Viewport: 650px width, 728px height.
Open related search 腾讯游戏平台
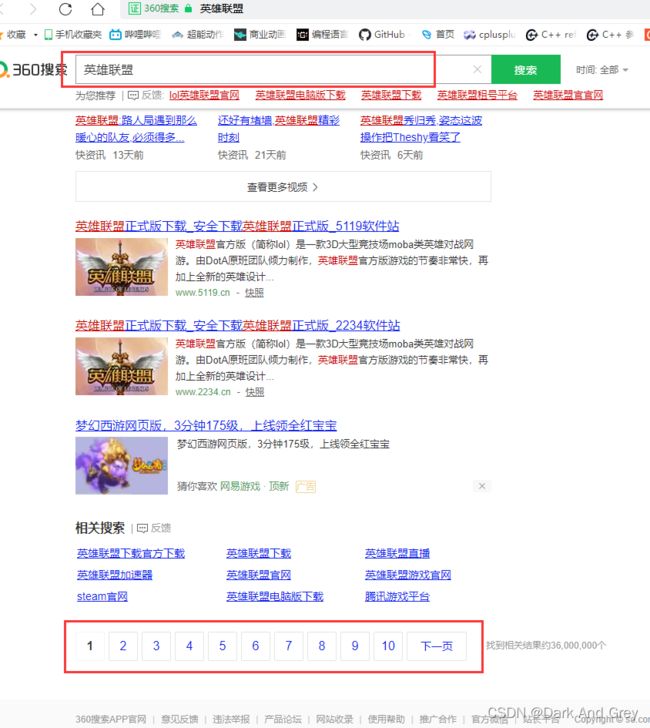[x=397, y=597]
